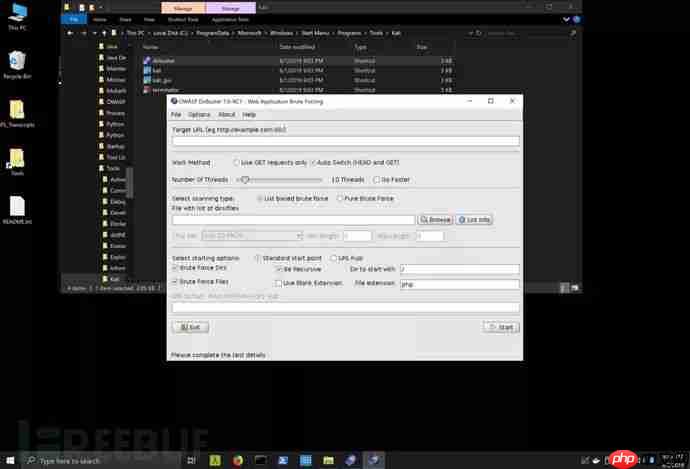Open Shortcut Tools tab in File Explorer
The image size is (690, 469).
coord(183,19)
